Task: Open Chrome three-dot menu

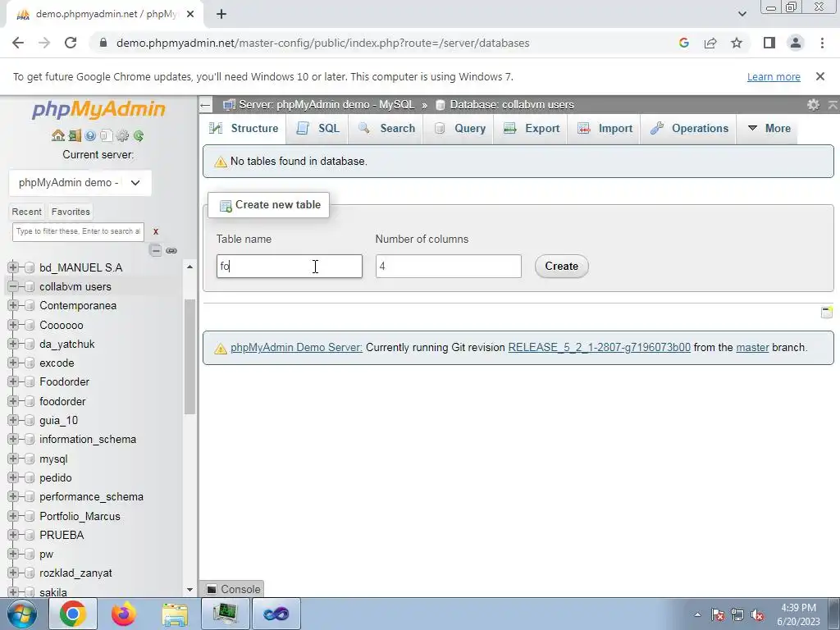Action: [822, 43]
